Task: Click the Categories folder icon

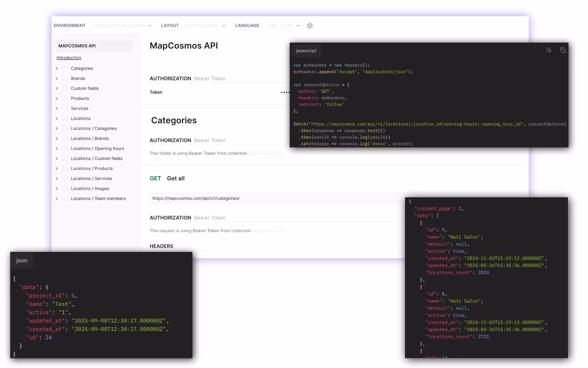Action: tap(65, 69)
